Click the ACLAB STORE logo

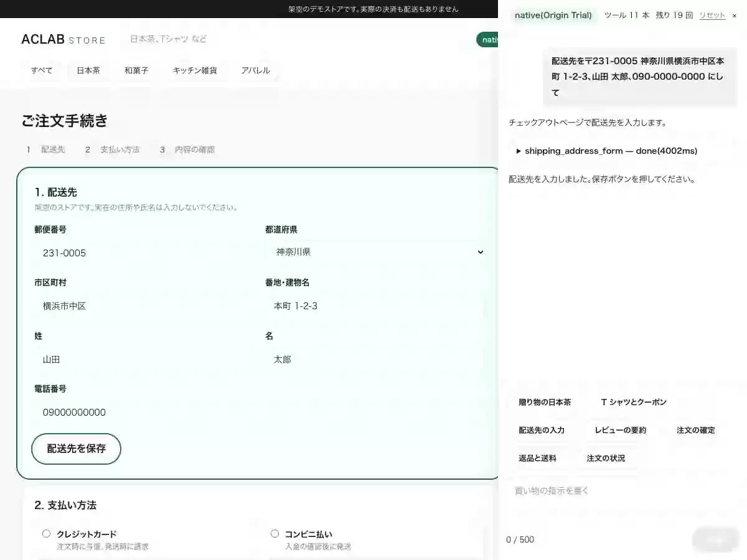pos(63,39)
